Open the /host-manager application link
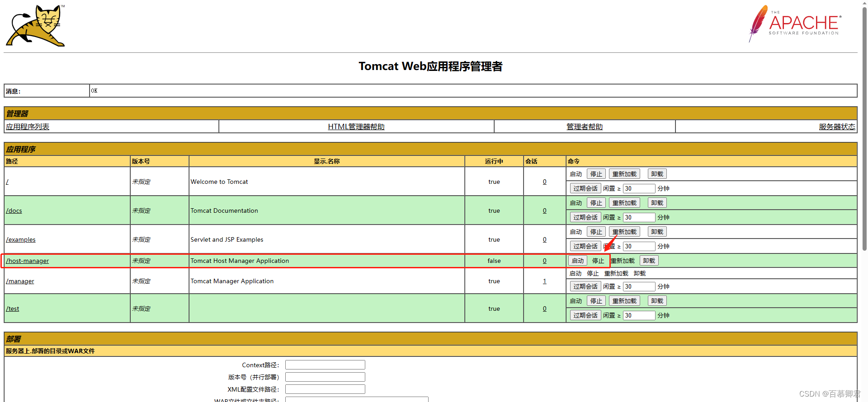868x402 pixels. tap(28, 261)
